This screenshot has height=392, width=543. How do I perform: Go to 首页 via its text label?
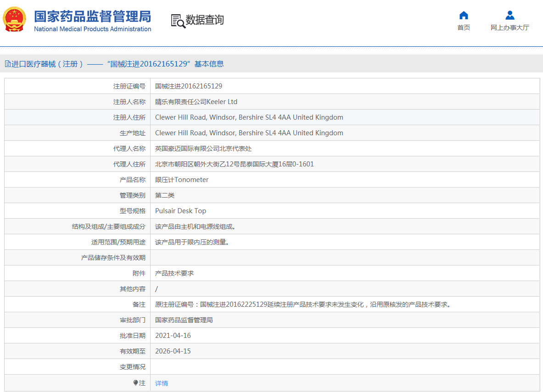click(464, 28)
